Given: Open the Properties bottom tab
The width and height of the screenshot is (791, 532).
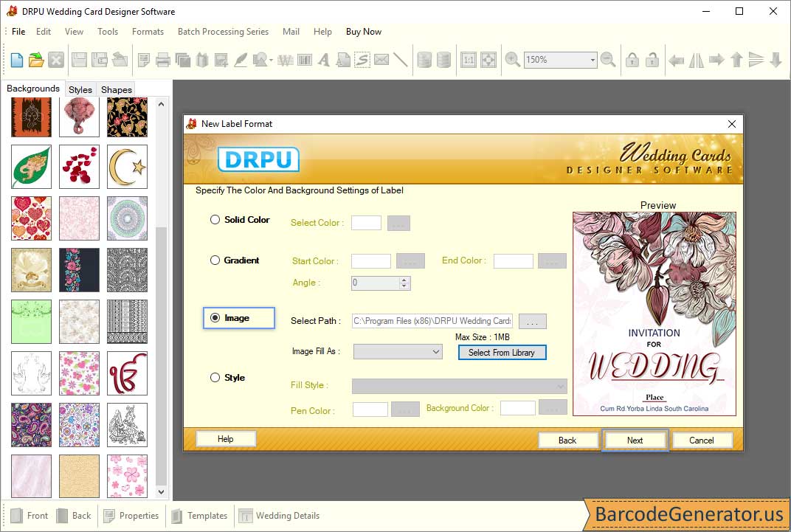Looking at the screenshot, I should click(x=131, y=515).
